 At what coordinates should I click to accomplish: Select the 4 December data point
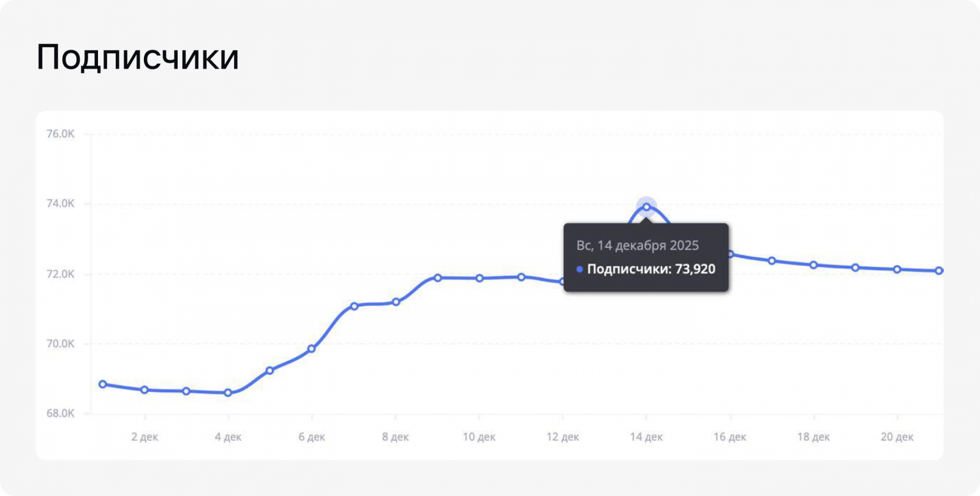click(x=228, y=393)
